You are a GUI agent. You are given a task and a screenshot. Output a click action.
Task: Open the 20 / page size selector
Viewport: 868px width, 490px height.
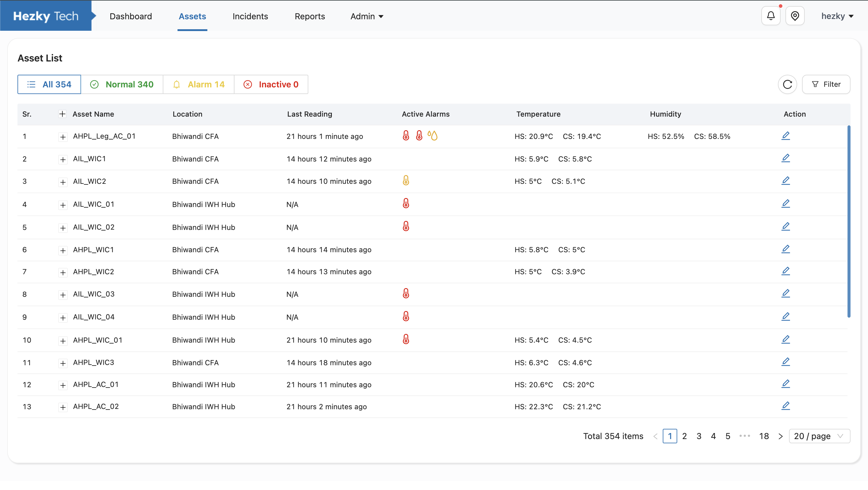click(819, 436)
